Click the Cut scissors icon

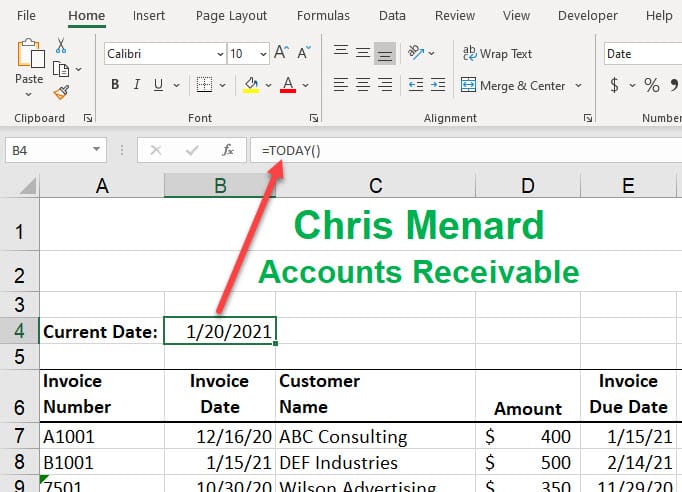[x=61, y=46]
